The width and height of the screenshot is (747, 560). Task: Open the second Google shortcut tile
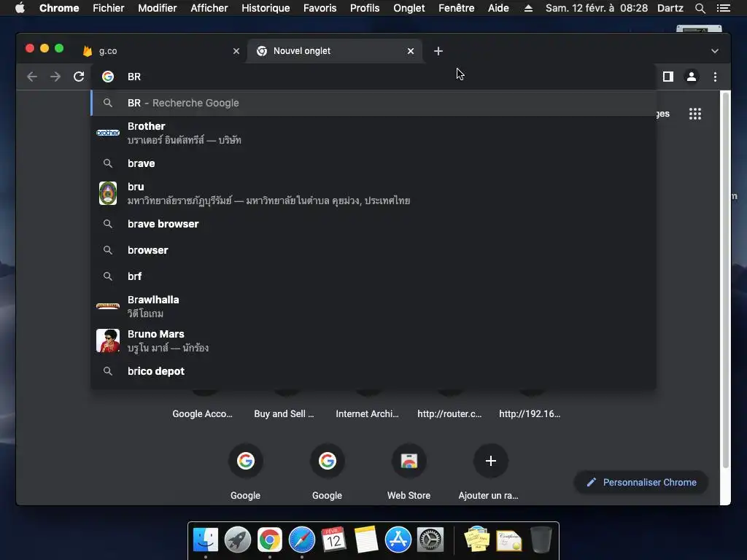[328, 461]
